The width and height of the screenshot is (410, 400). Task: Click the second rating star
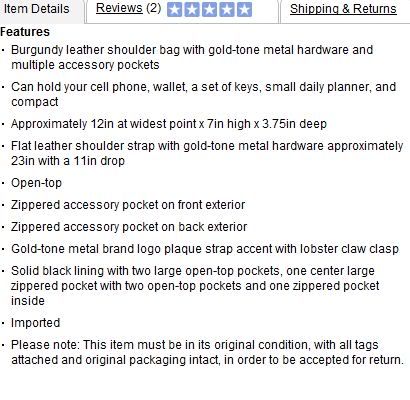tap(192, 10)
